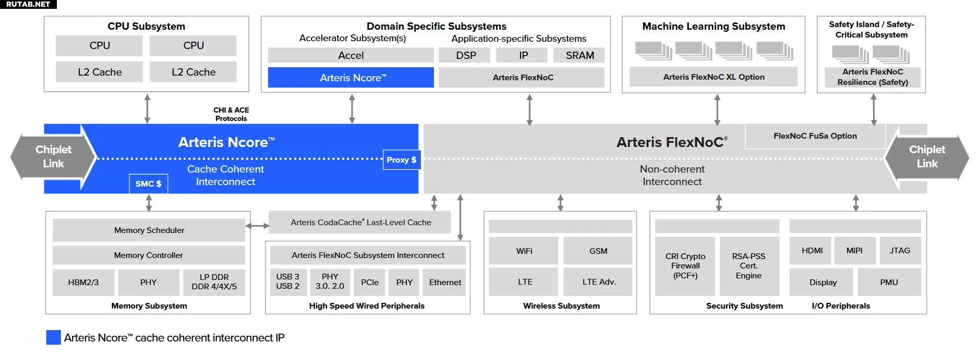Click the MIPI block

[x=854, y=251]
